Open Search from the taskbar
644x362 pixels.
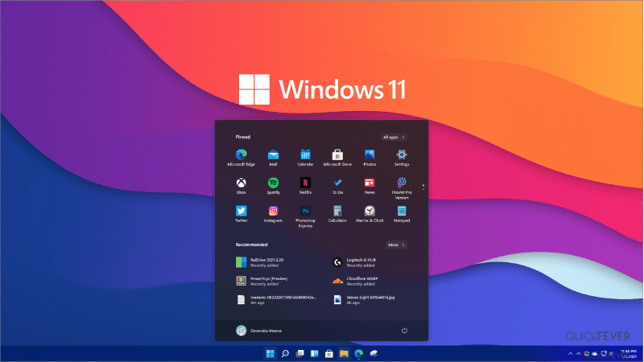(x=285, y=353)
